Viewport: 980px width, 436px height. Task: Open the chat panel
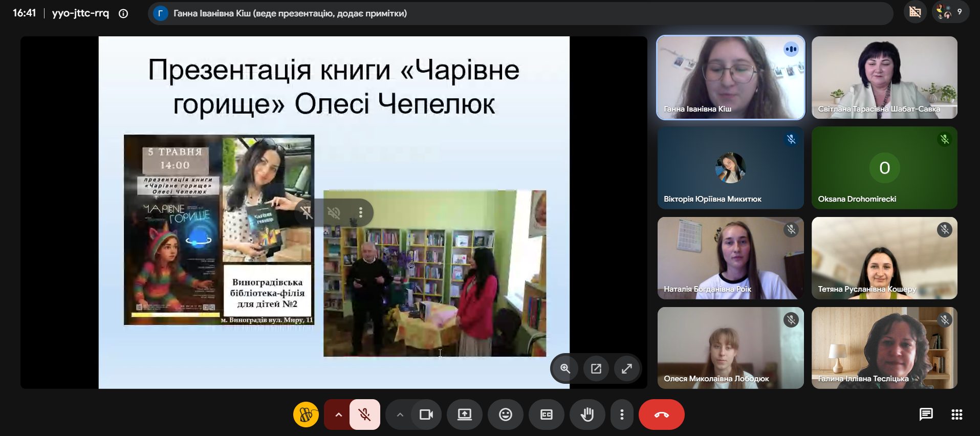pos(926,415)
